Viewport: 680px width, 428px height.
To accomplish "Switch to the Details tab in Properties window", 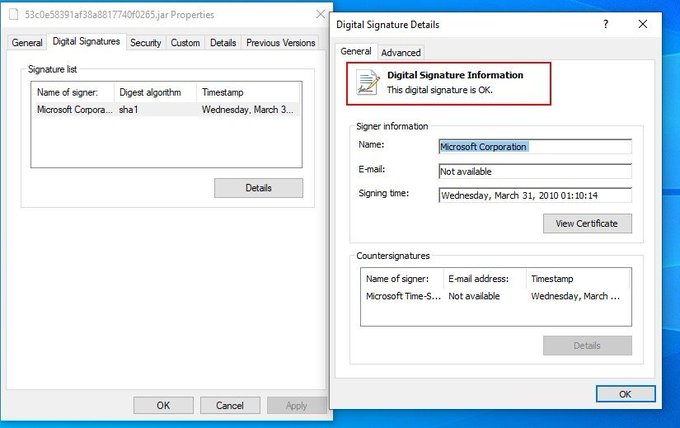I will pos(223,42).
